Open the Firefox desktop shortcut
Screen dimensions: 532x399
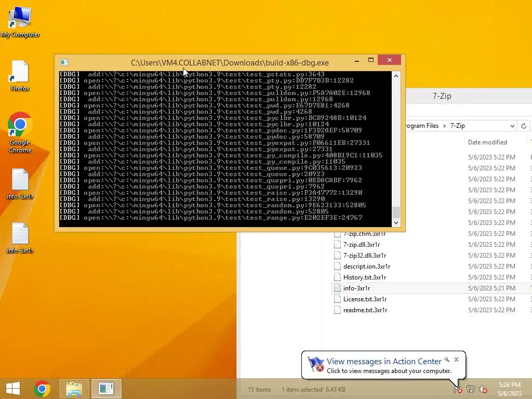[x=20, y=76]
